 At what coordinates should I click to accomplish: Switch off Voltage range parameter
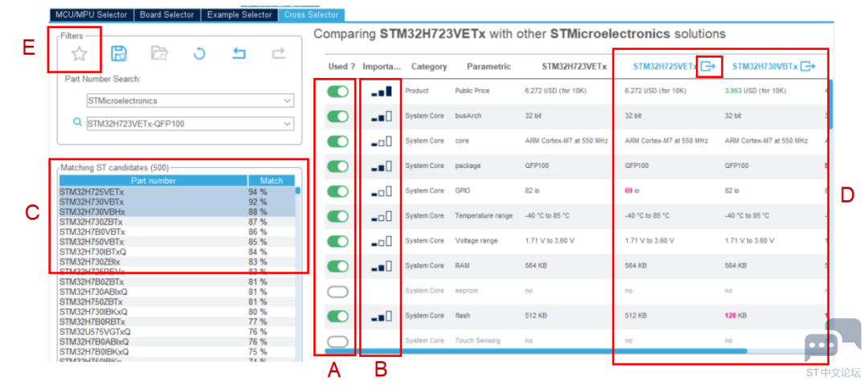(x=338, y=241)
